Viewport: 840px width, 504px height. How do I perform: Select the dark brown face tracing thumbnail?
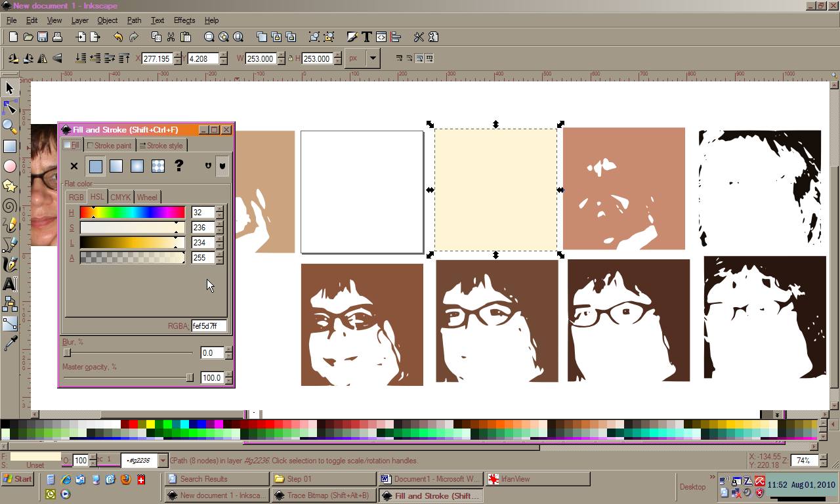click(x=629, y=320)
